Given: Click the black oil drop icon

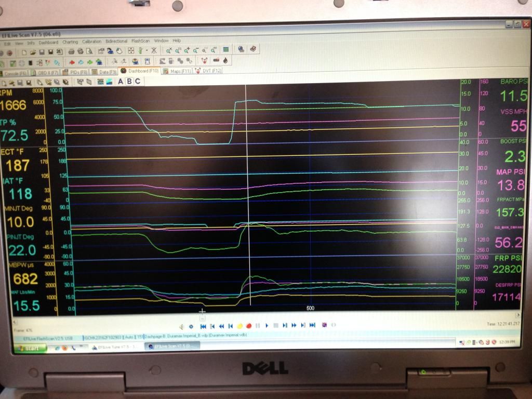Looking at the screenshot, I should [x=225, y=61].
